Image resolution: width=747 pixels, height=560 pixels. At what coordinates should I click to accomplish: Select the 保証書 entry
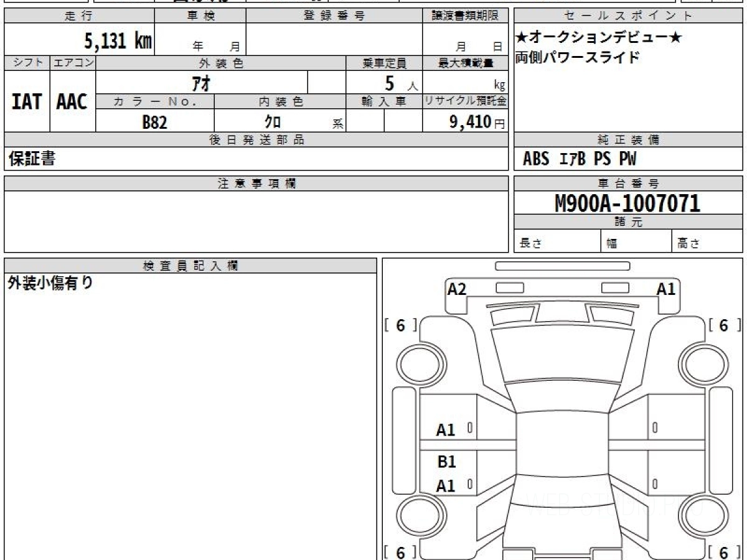coord(32,159)
